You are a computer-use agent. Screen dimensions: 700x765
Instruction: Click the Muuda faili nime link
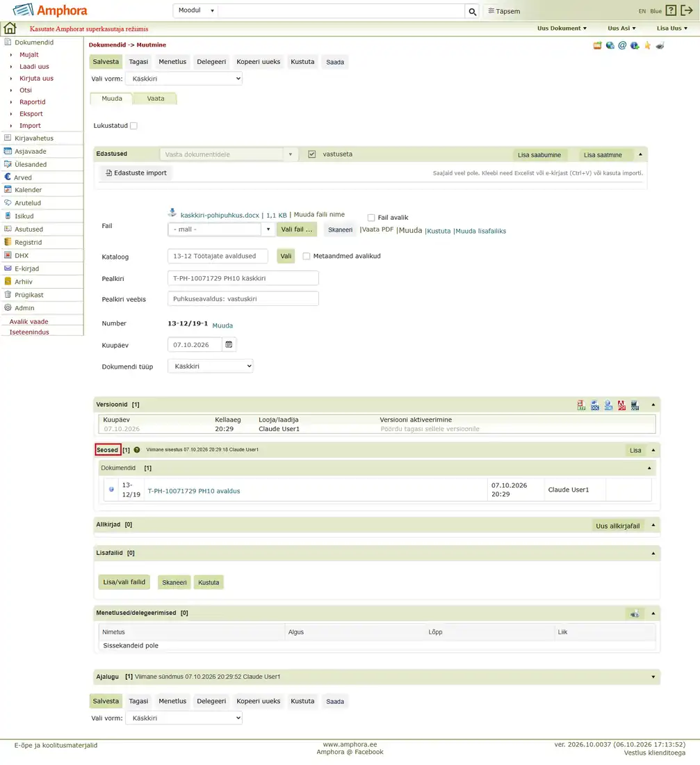pos(319,214)
